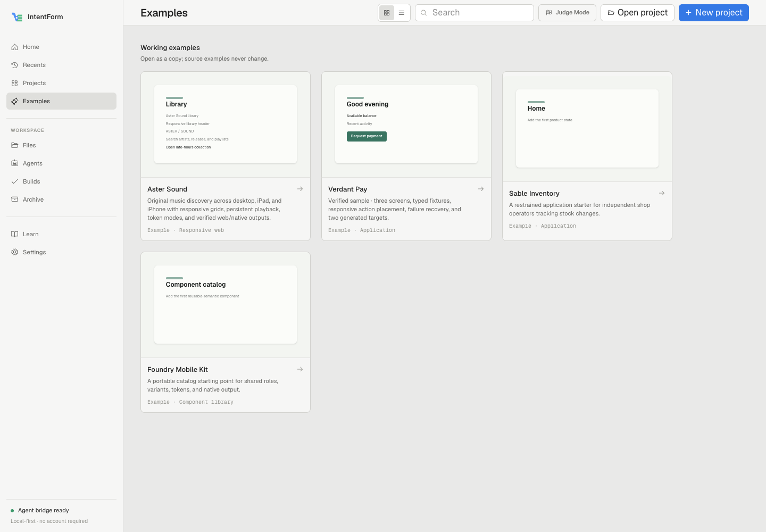Click the Aster Sound title
Viewport: 766px width, 532px height.
[167, 189]
